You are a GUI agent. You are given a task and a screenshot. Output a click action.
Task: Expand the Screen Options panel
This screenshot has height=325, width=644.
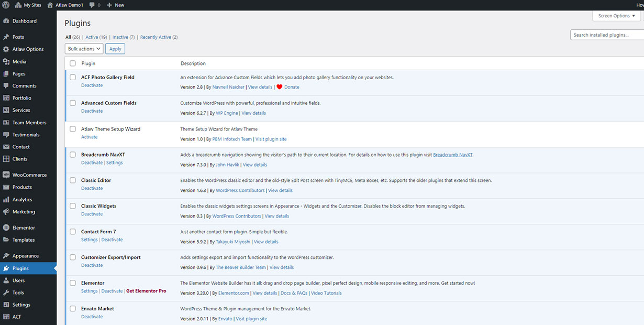coord(616,16)
